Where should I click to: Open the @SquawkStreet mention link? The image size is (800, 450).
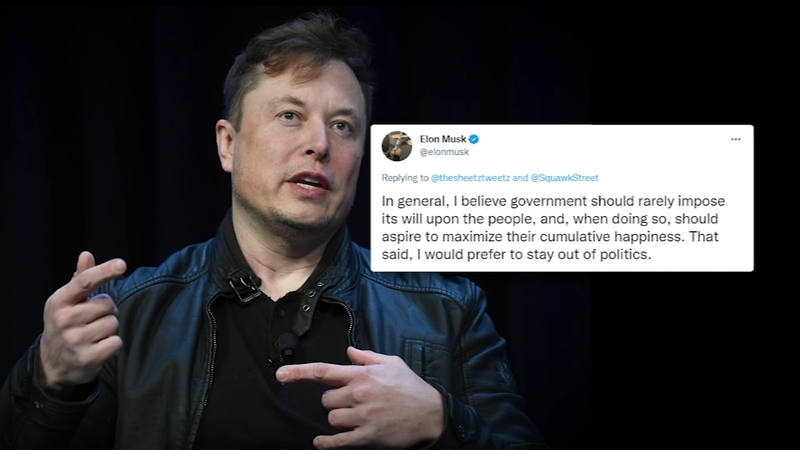click(564, 178)
